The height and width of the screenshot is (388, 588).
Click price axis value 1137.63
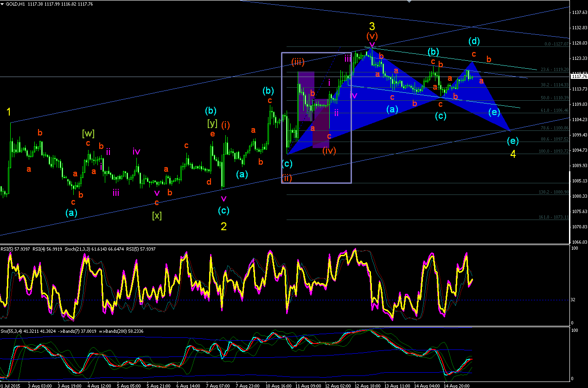[579, 13]
